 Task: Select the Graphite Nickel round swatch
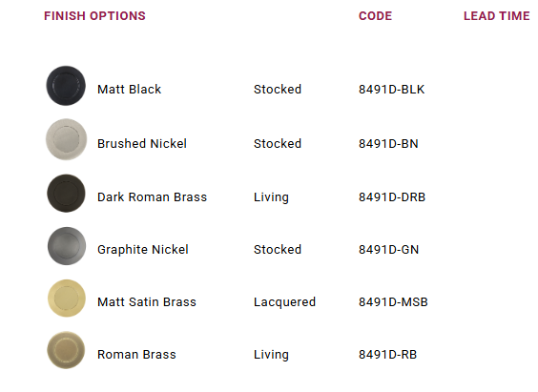pos(67,246)
